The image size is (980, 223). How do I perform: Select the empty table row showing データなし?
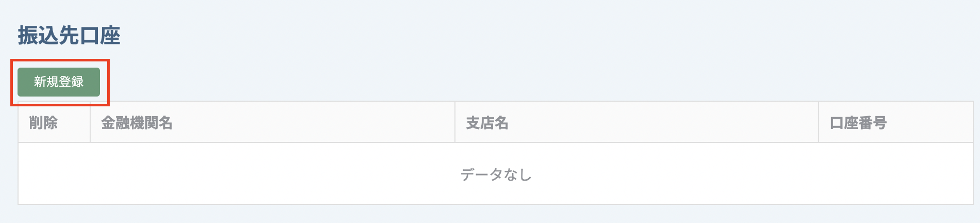click(496, 174)
